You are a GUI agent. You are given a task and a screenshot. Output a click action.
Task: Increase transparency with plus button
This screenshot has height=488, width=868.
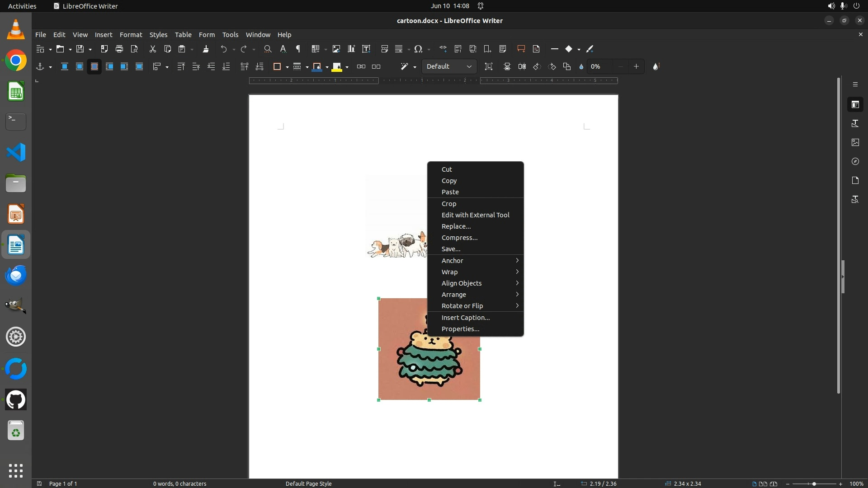pos(636,66)
